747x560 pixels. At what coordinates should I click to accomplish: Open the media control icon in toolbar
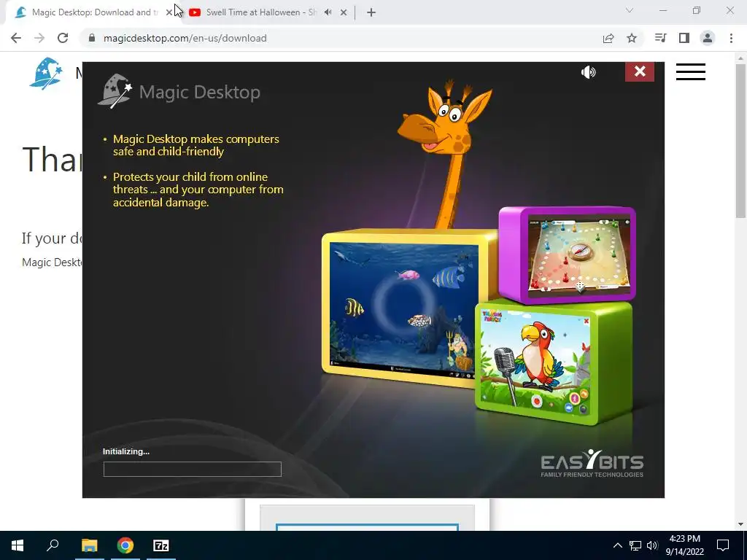point(660,38)
